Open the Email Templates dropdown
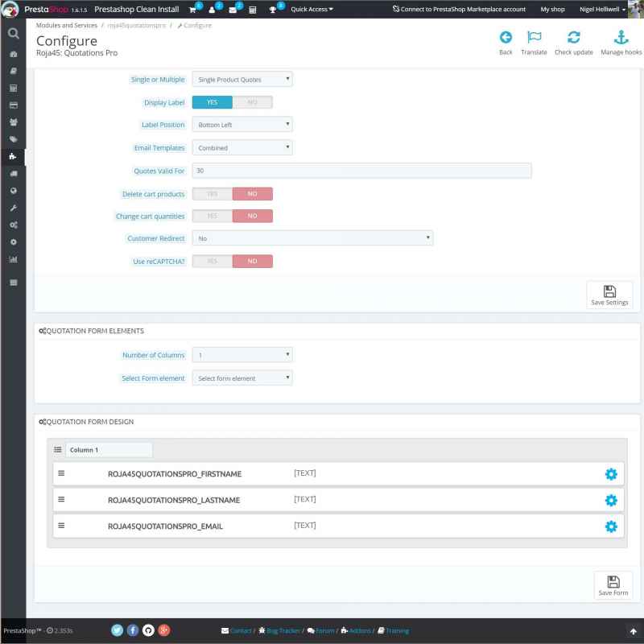This screenshot has width=644, height=644. (242, 147)
